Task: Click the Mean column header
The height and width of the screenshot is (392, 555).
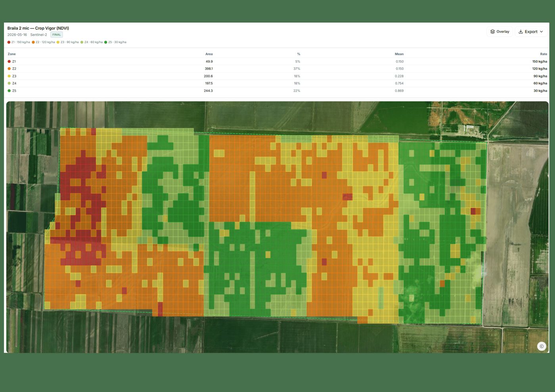Action: (399, 54)
